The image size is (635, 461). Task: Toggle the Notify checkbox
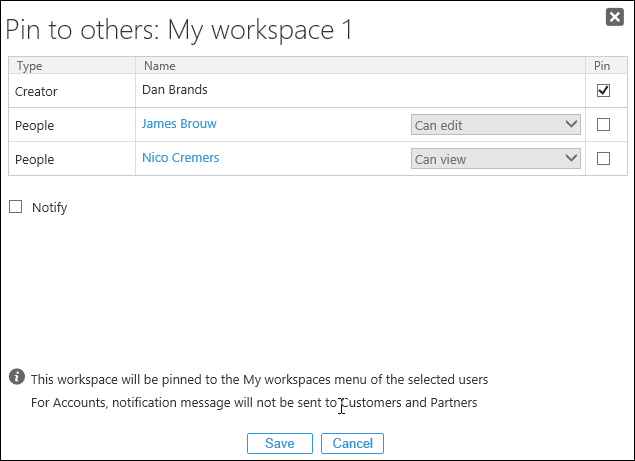coord(15,207)
